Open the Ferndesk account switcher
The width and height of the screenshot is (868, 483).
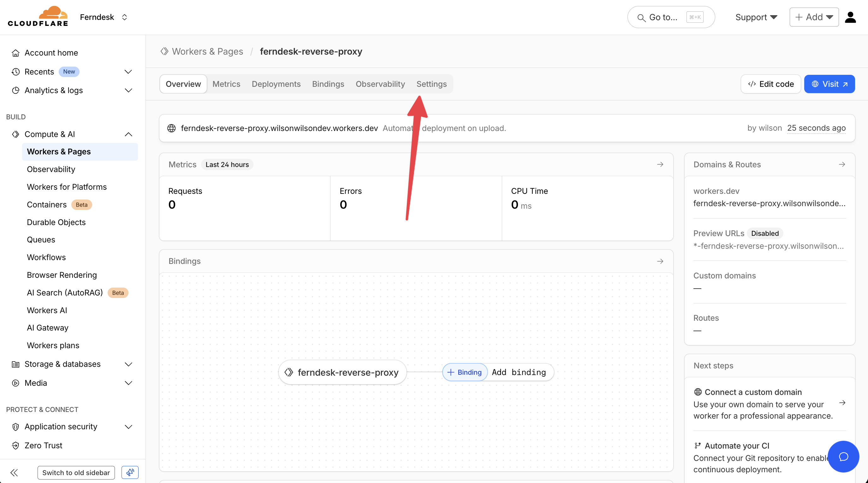[x=103, y=17]
